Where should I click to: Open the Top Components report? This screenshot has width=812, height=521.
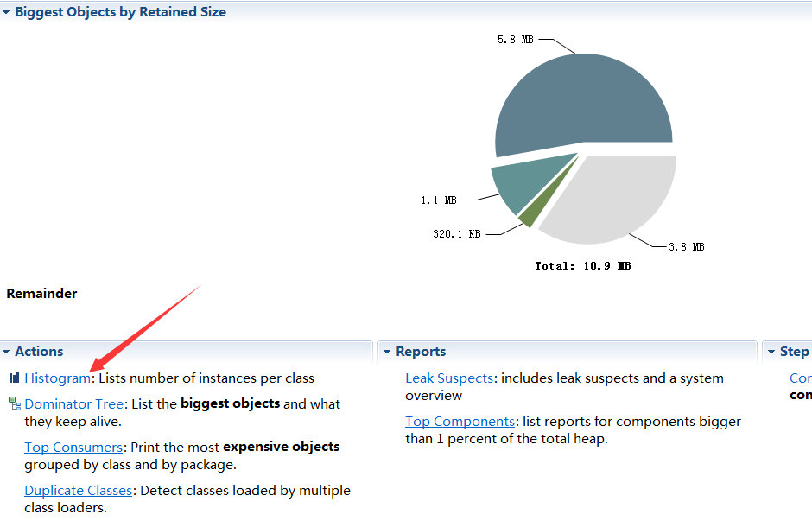[x=460, y=422]
